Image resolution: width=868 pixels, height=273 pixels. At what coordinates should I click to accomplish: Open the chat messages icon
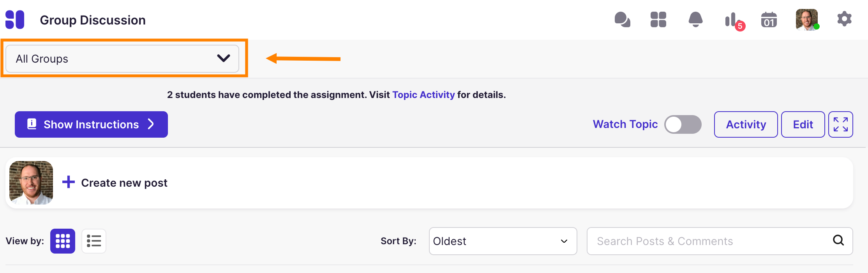pos(622,19)
